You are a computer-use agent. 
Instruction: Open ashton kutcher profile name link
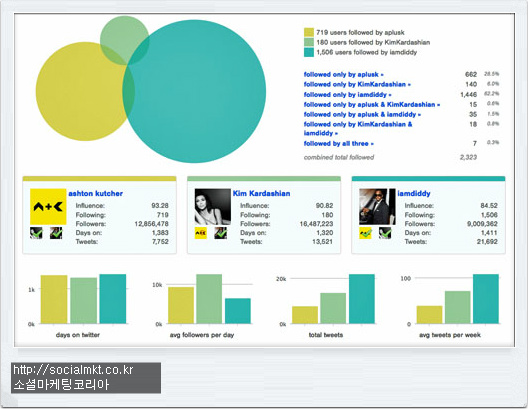(x=95, y=193)
